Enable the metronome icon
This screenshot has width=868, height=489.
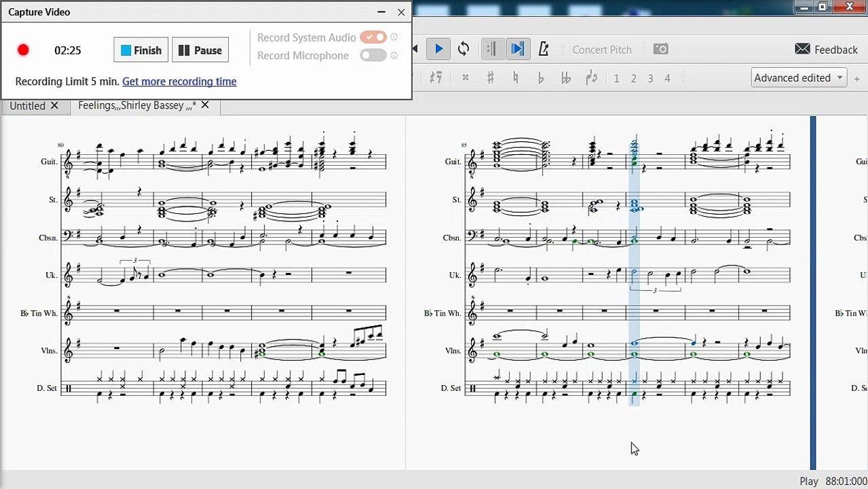click(543, 49)
